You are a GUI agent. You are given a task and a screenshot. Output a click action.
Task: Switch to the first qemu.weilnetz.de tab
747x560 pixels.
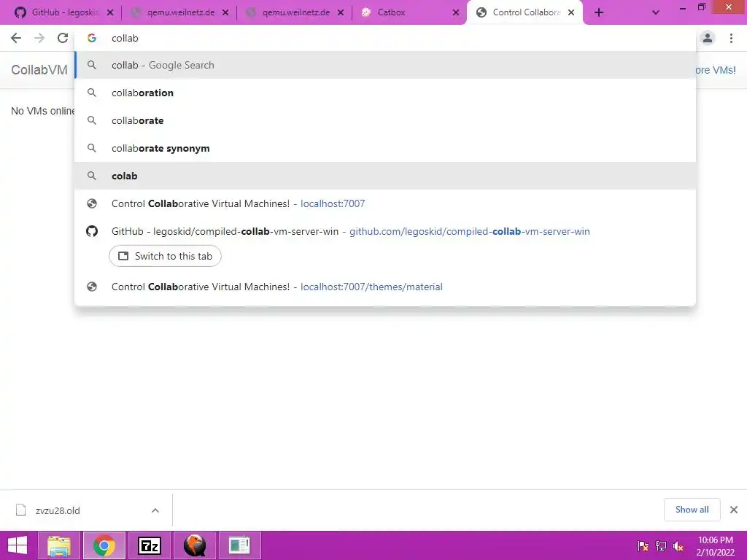point(179,13)
